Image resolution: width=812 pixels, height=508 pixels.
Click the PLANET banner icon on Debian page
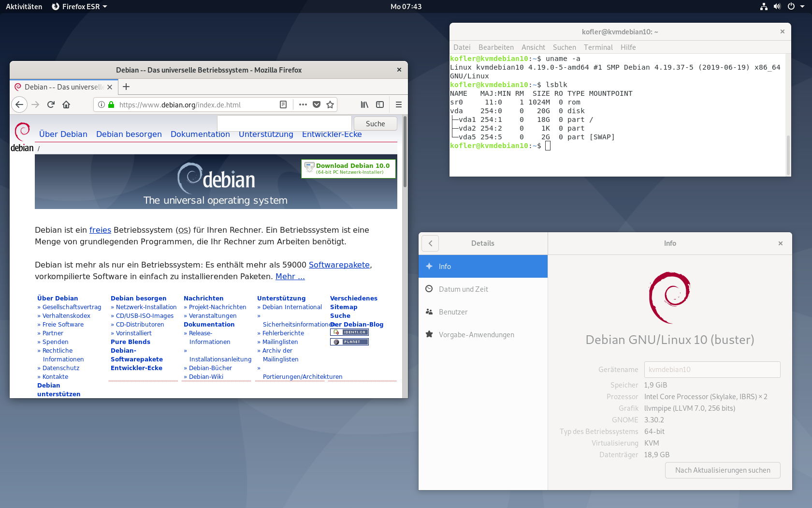(x=349, y=342)
